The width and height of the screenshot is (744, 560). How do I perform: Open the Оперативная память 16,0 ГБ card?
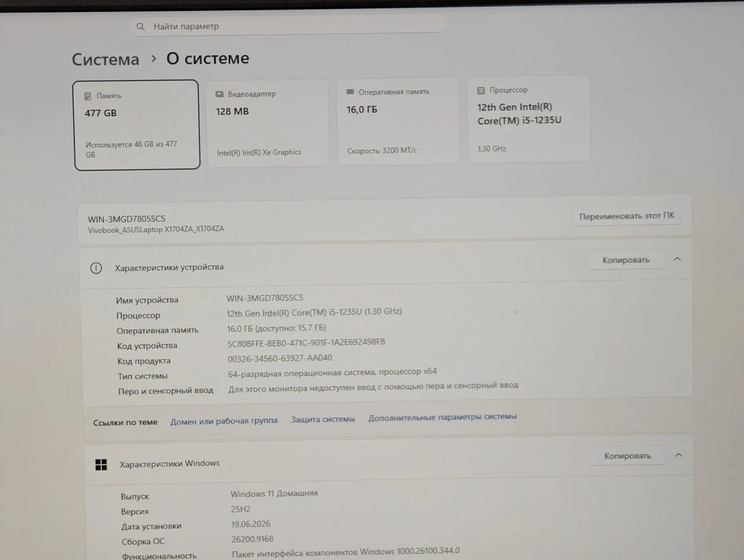pos(398,121)
